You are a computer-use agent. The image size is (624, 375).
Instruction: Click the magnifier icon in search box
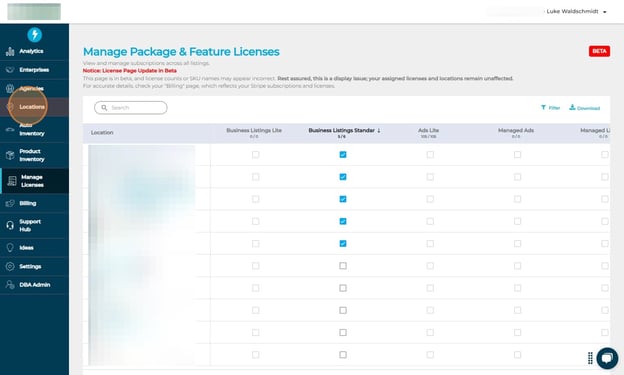pos(104,107)
